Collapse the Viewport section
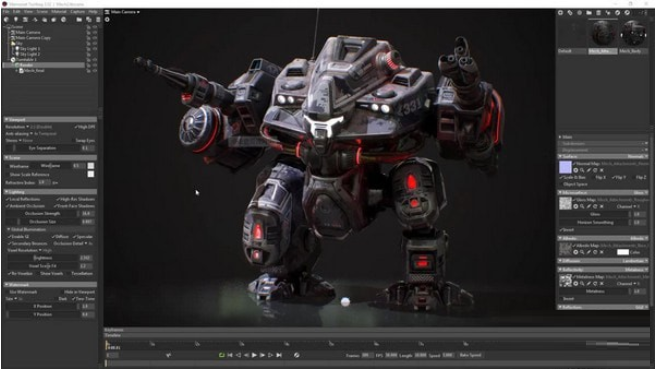 click(x=50, y=119)
